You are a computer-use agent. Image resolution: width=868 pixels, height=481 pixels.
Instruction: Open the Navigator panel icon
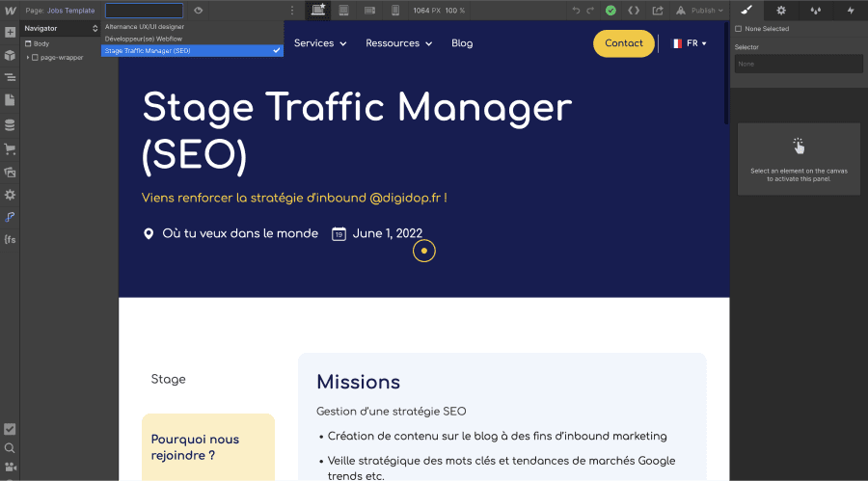pyautogui.click(x=10, y=77)
